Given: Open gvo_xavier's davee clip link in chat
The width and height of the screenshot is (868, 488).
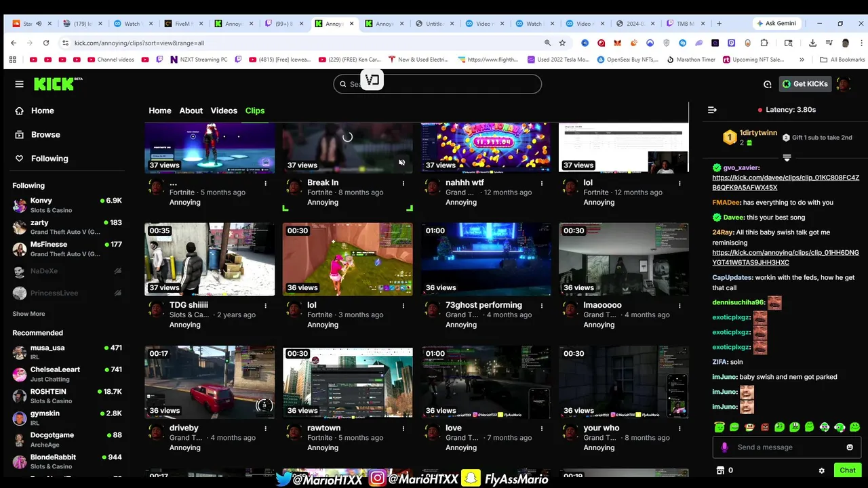Looking at the screenshot, I should tap(785, 182).
